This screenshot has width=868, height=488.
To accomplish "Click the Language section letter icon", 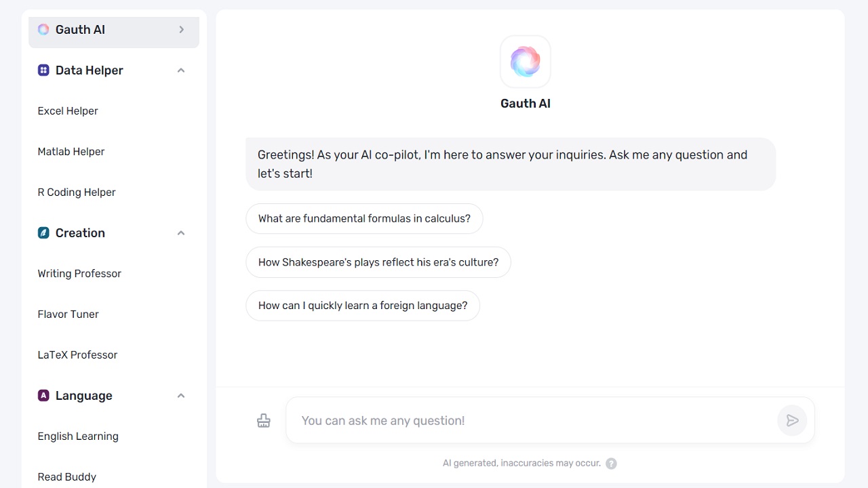I will (x=43, y=396).
